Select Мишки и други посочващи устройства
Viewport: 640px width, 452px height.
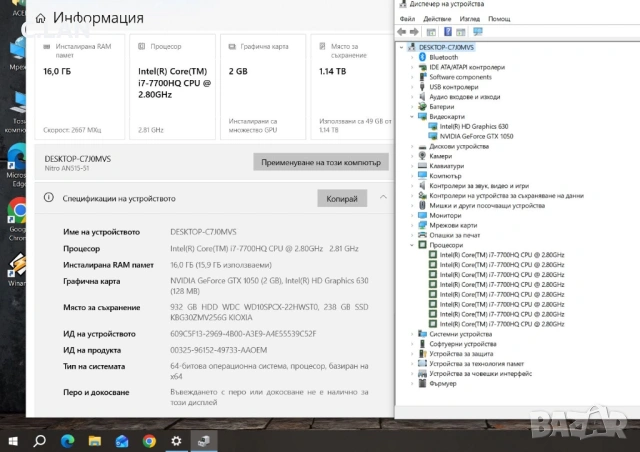487,205
